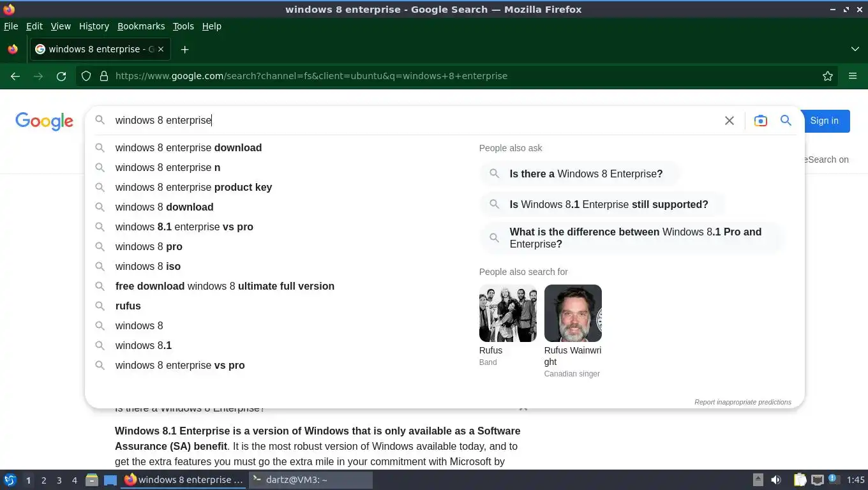
Task: Focus the Google search input field
Action: 415,121
